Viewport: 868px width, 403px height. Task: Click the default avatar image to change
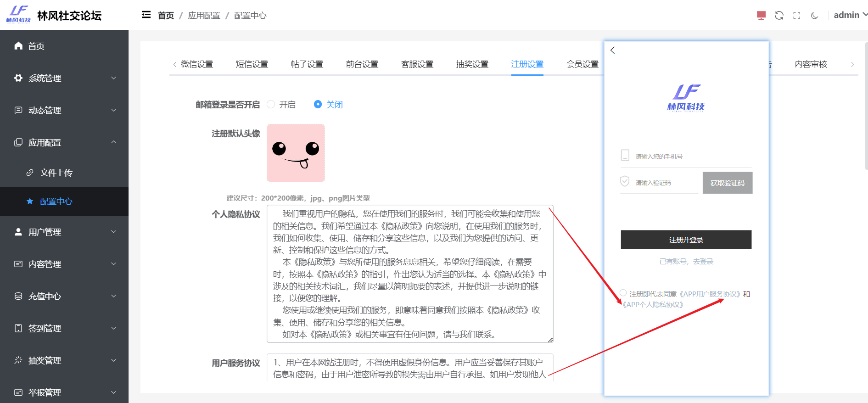(x=296, y=153)
